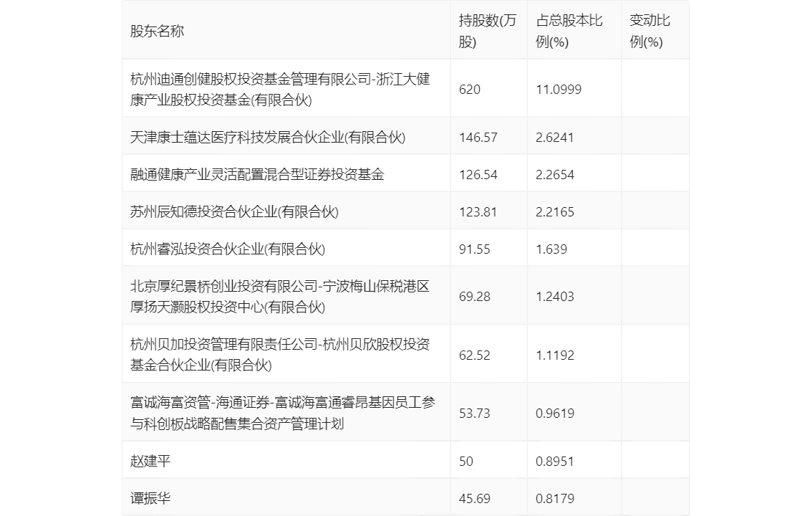The height and width of the screenshot is (516, 812).
Task: Click percentage value 2.2165
Action: coord(555,212)
